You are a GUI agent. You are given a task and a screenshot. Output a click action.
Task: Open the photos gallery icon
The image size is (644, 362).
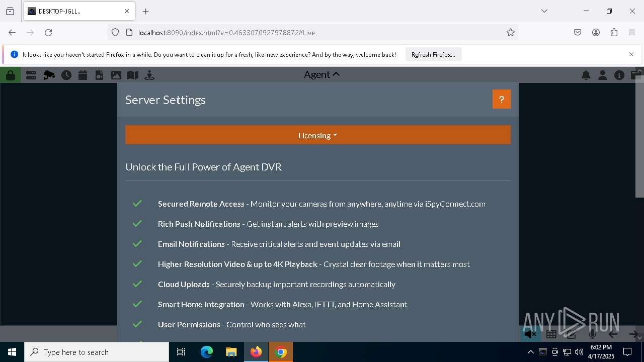[116, 75]
